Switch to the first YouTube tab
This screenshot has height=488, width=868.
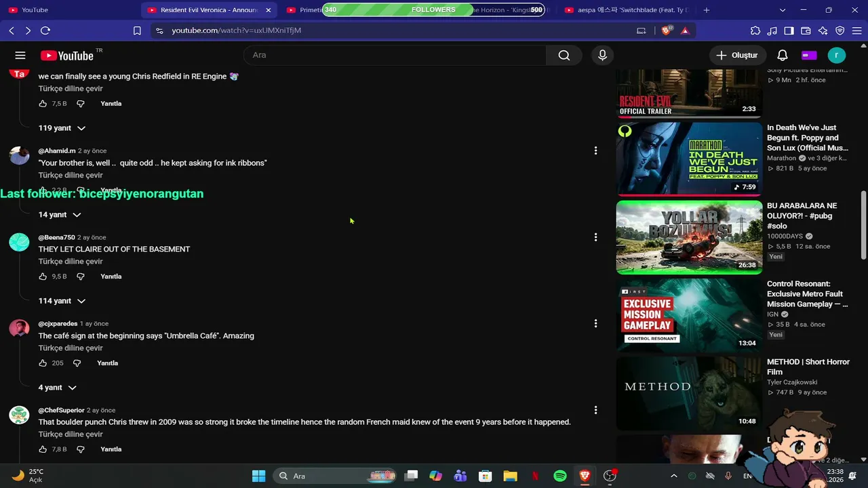tap(71, 10)
